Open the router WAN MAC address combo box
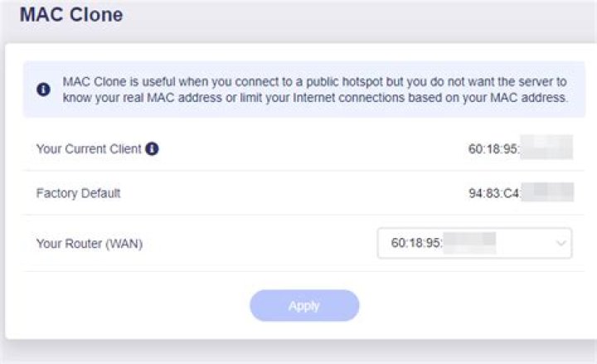The height and width of the screenshot is (364, 597). click(474, 243)
